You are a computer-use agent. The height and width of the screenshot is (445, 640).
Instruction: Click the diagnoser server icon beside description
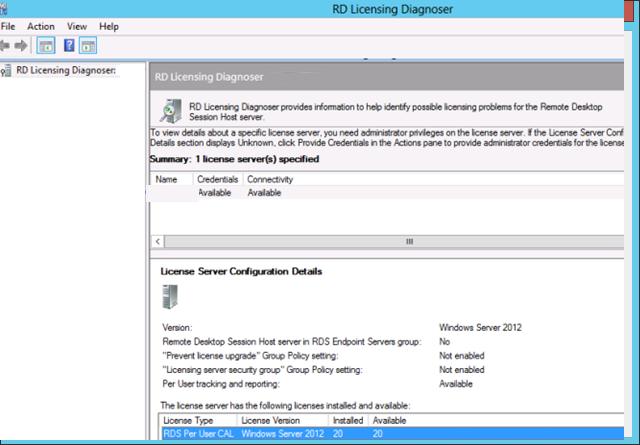click(x=172, y=109)
